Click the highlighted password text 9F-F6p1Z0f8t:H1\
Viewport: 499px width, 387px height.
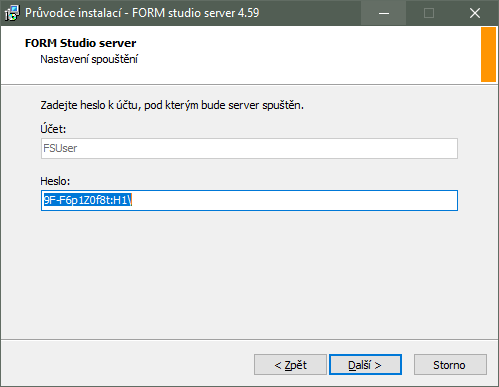(x=88, y=200)
